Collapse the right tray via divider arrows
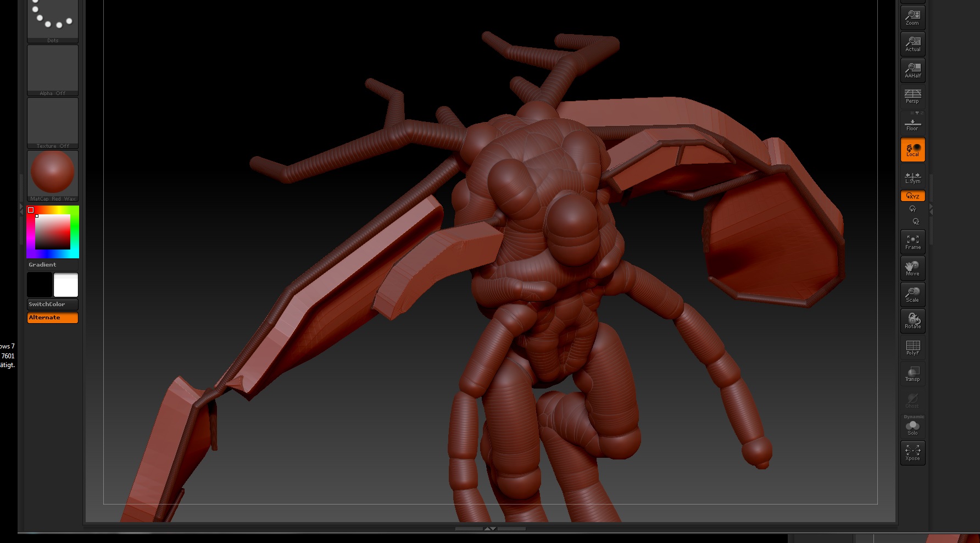This screenshot has height=543, width=980. coord(931,209)
